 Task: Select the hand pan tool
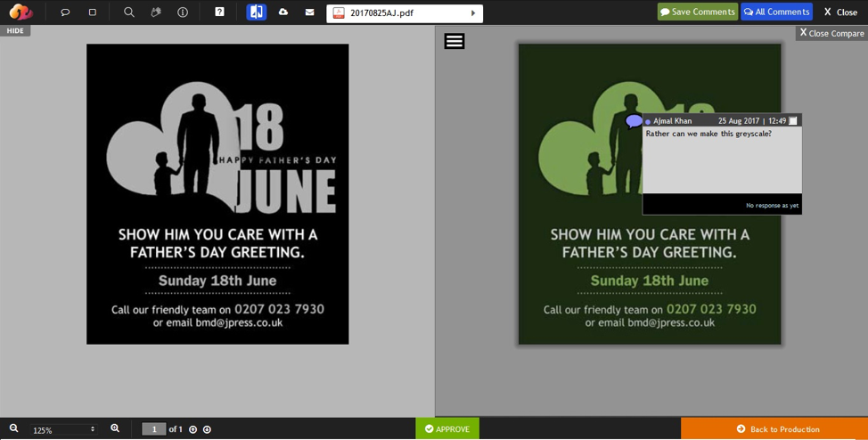click(x=156, y=12)
